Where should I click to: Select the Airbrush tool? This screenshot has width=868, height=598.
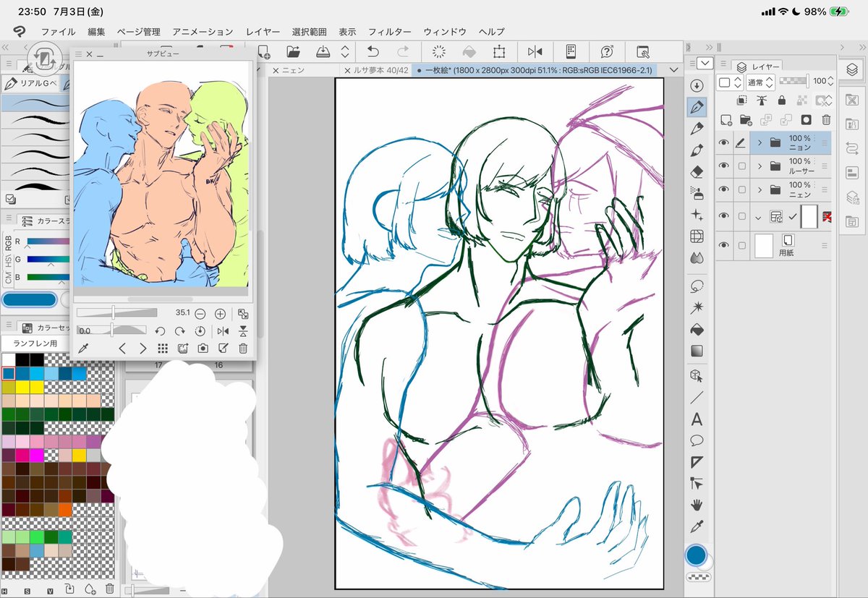pyautogui.click(x=697, y=193)
